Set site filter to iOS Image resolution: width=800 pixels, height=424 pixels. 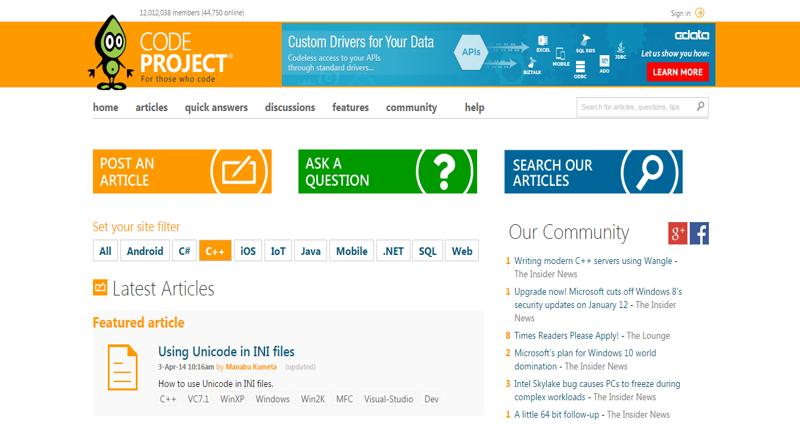[247, 251]
